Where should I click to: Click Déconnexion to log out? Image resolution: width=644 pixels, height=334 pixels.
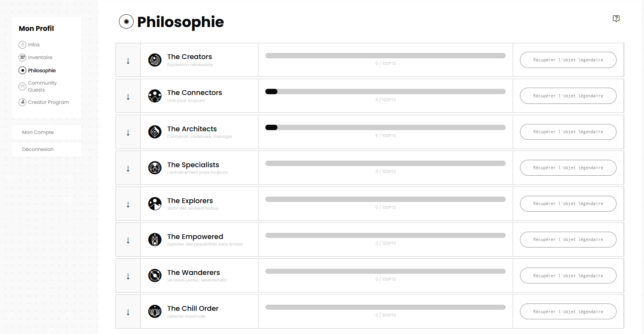[38, 149]
